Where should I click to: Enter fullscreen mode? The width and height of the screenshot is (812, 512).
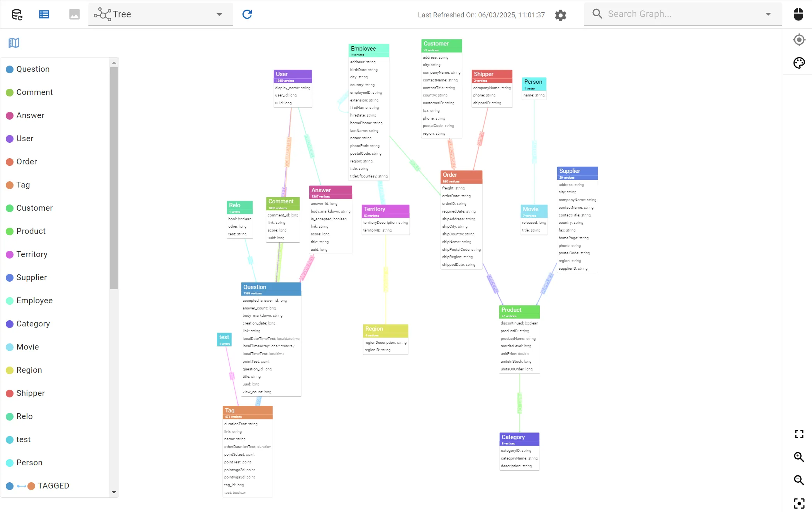(799, 434)
